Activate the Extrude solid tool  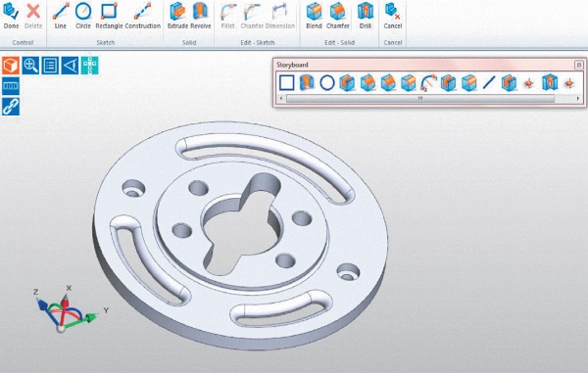[x=177, y=16]
